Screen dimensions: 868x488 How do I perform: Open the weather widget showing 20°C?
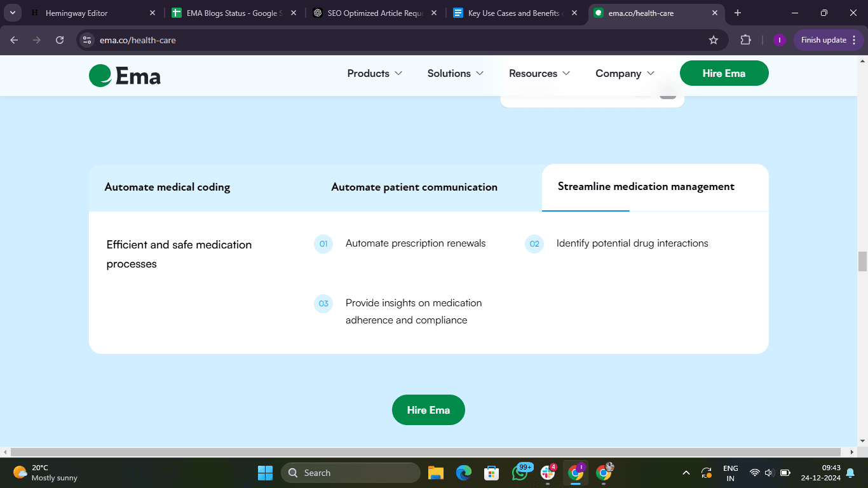tap(45, 473)
